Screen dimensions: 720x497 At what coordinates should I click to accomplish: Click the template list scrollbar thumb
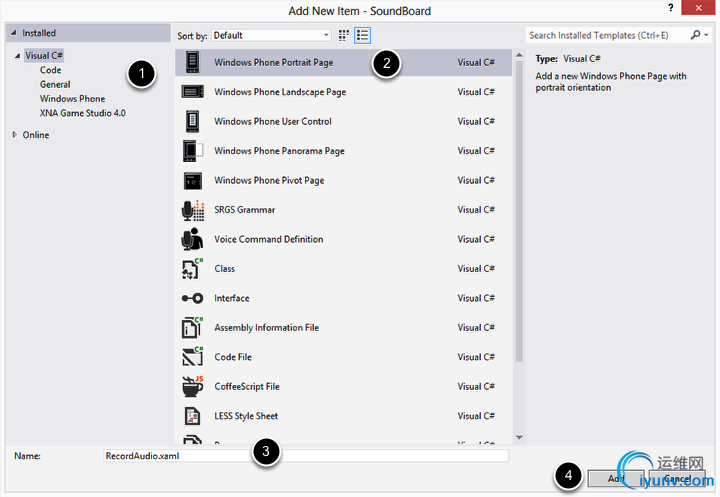pyautogui.click(x=519, y=211)
